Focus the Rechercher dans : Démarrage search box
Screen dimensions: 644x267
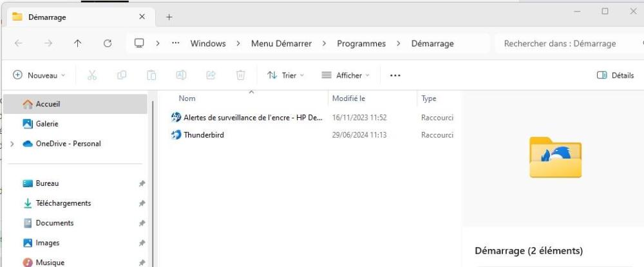pyautogui.click(x=569, y=44)
